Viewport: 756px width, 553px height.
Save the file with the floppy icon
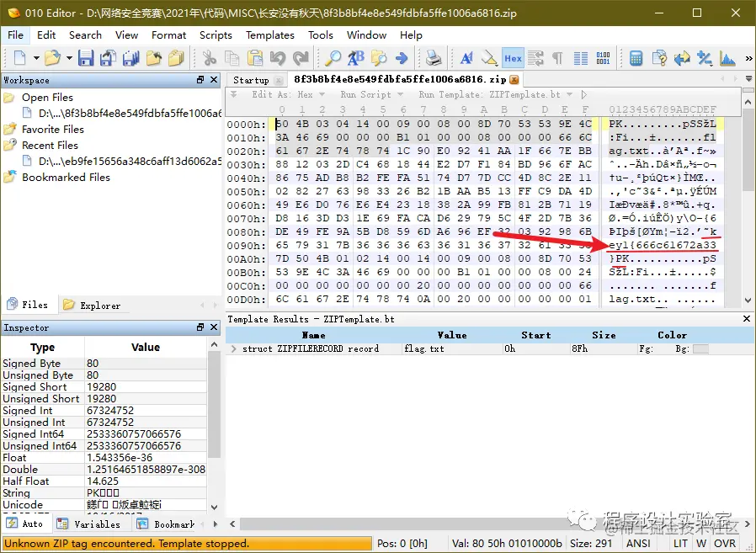86,58
